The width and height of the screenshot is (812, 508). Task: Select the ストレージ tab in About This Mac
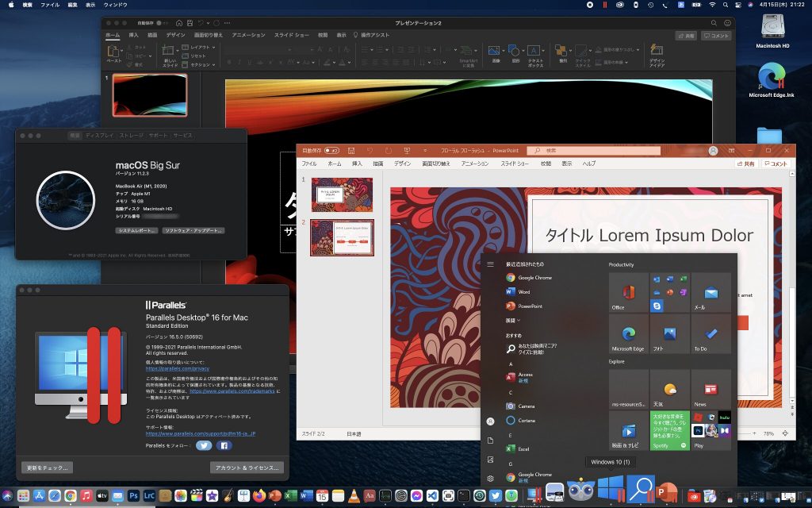(x=132, y=136)
